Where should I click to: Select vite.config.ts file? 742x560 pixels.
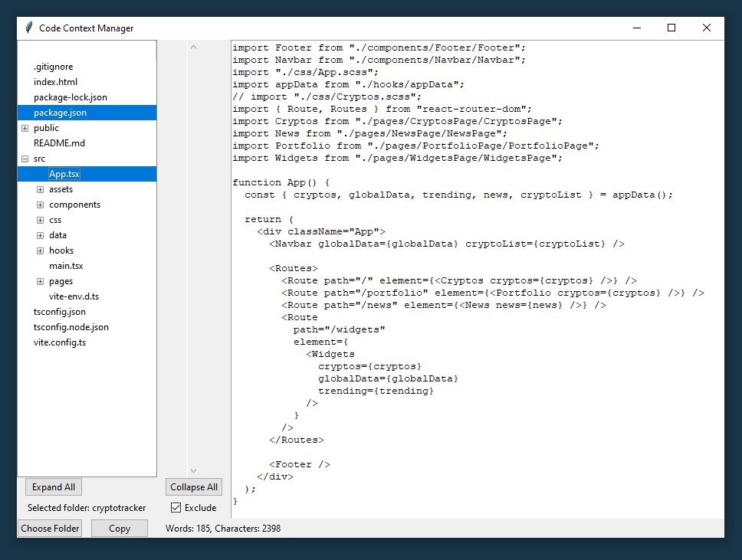(60, 342)
